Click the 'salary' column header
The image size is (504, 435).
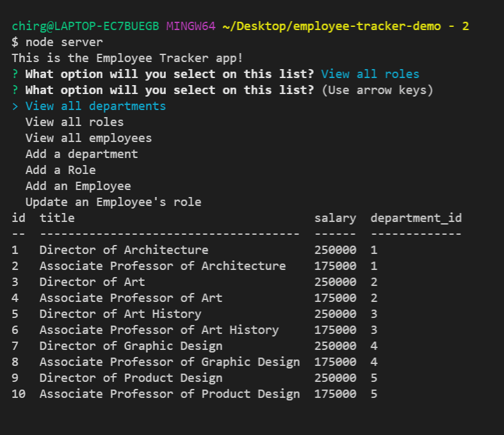[x=335, y=218]
